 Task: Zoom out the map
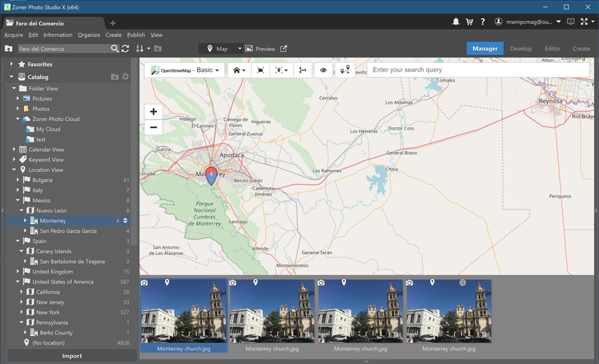pos(153,127)
